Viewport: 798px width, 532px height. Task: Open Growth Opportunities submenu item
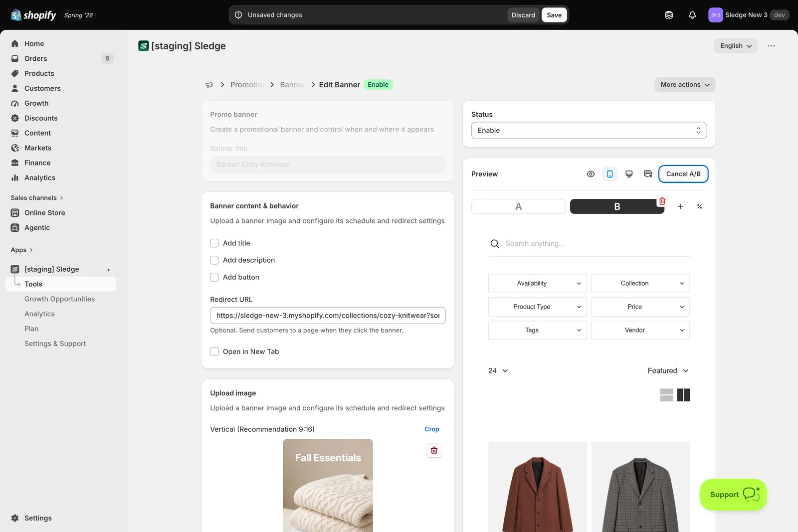coord(59,299)
